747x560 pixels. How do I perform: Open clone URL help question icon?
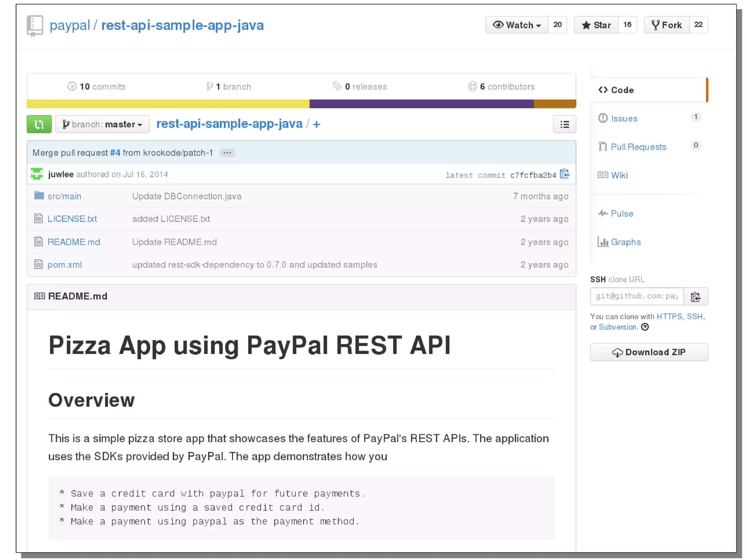[645, 327]
